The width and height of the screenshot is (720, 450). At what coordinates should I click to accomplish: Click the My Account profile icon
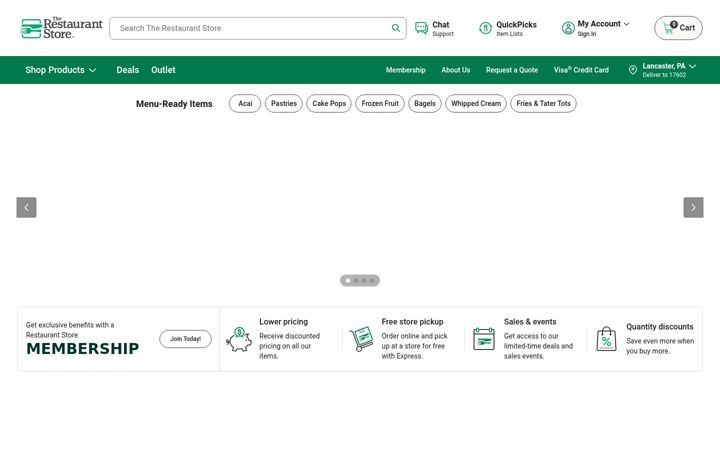click(x=568, y=28)
